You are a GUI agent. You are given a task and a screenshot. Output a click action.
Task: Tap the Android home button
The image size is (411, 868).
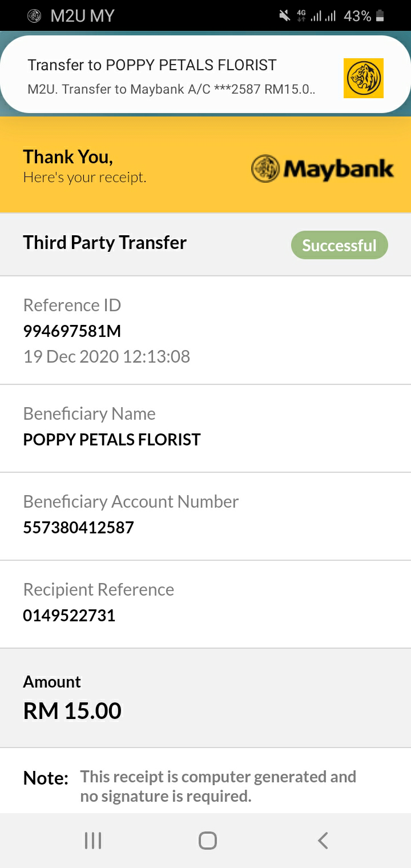(208, 841)
